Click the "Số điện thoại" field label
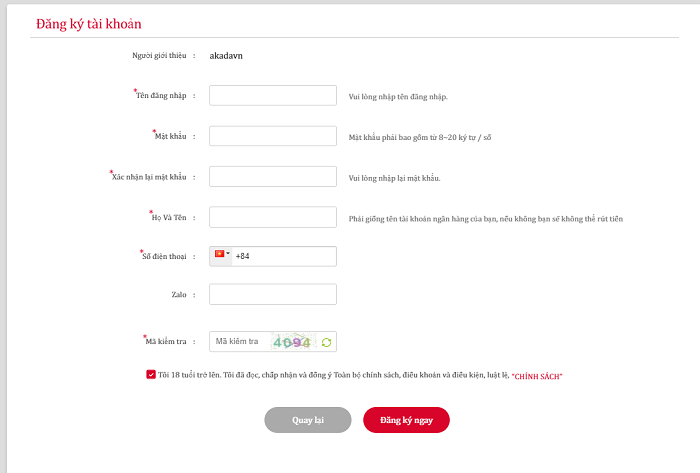Image resolution: width=700 pixels, height=473 pixels. [x=162, y=257]
